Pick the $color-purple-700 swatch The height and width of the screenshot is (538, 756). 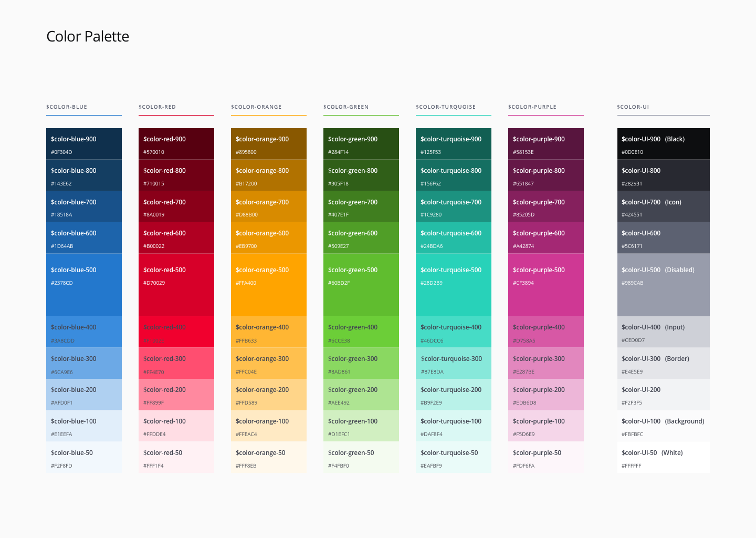546,206
